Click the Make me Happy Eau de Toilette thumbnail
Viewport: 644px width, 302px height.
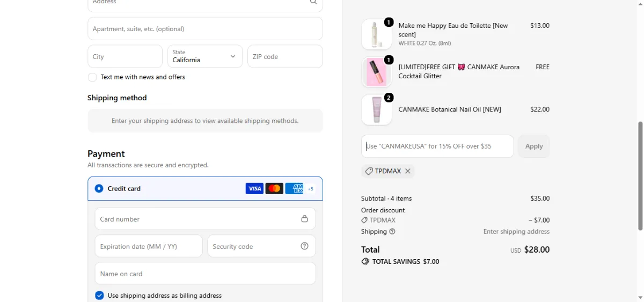coord(377,34)
